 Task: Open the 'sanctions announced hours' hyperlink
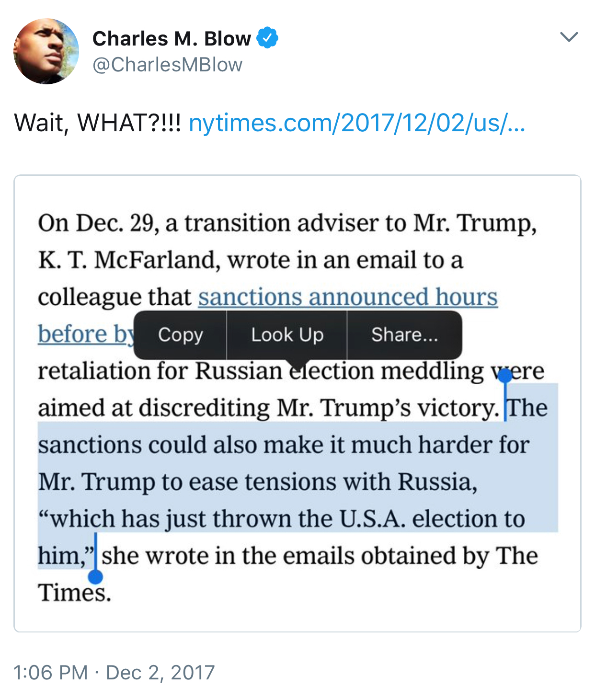point(348,297)
